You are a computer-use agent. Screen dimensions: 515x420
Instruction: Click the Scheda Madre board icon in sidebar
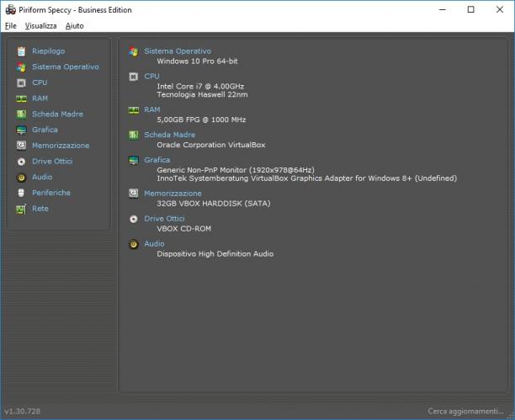(21, 114)
